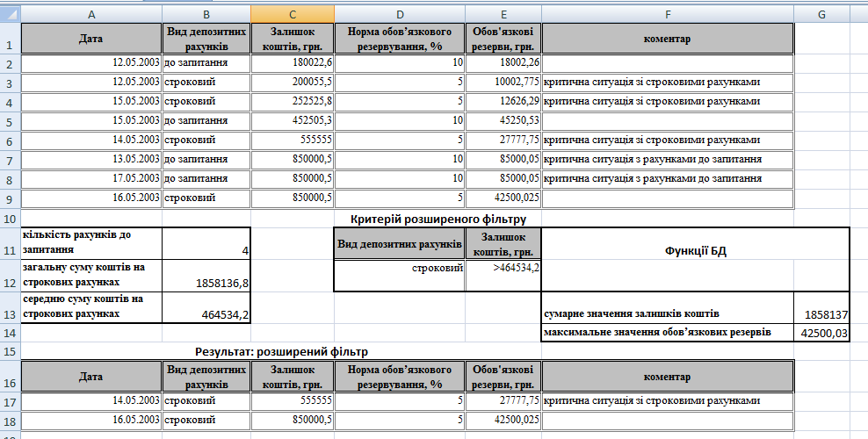868x439 pixels.
Task: Click cell with value 12626,29
Action: click(x=503, y=102)
